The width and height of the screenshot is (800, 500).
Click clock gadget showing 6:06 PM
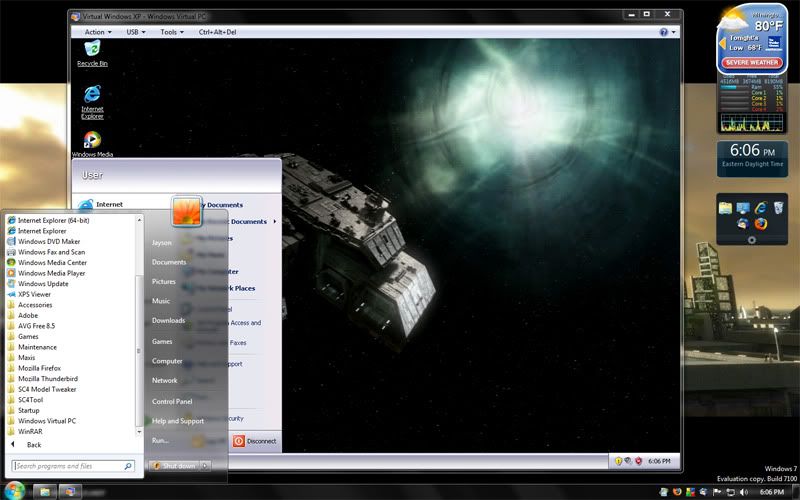point(752,159)
